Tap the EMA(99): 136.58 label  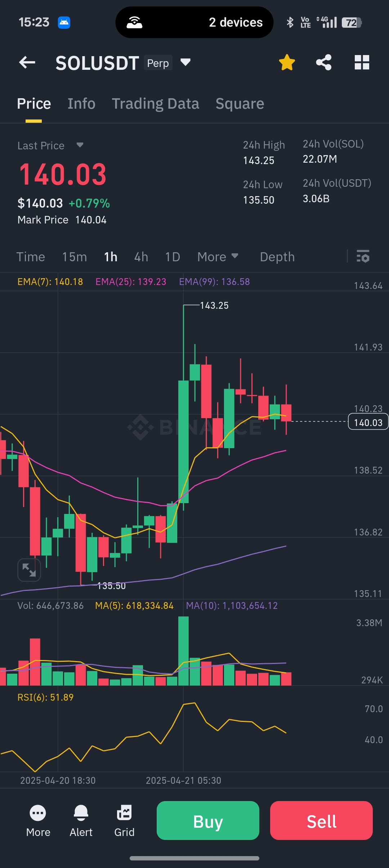pos(214,282)
